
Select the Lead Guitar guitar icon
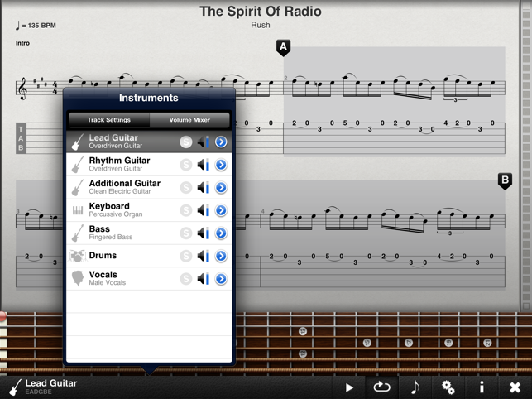pyautogui.click(x=78, y=142)
